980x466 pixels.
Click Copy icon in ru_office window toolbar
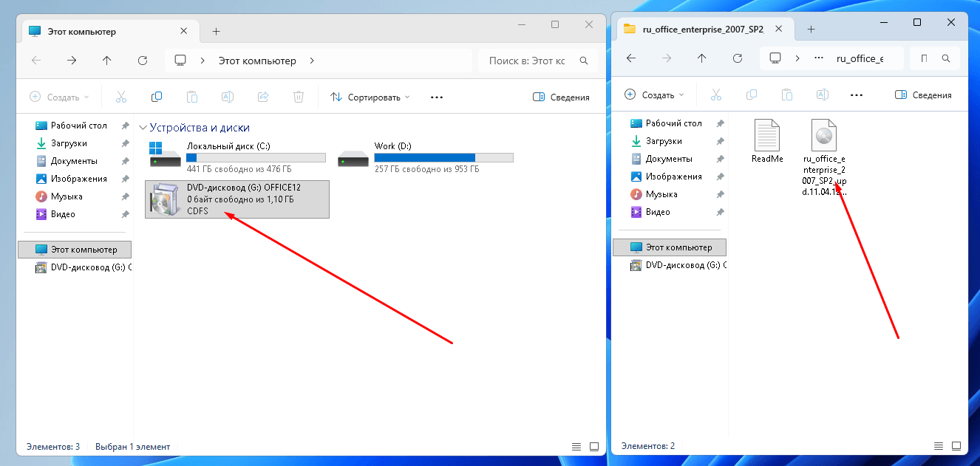click(752, 95)
